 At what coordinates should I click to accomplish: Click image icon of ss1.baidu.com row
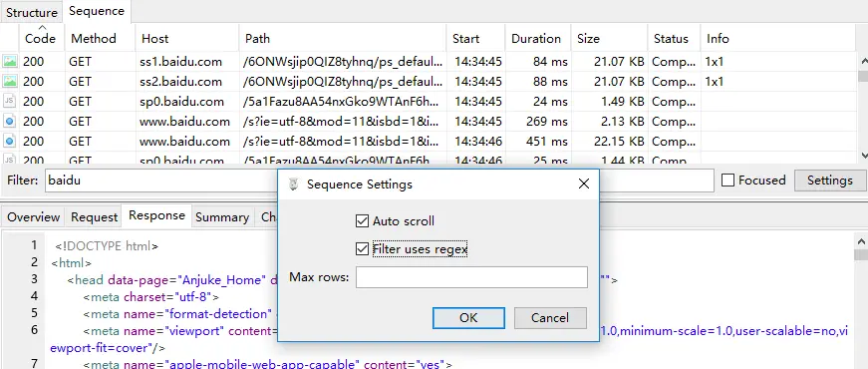(x=9, y=62)
